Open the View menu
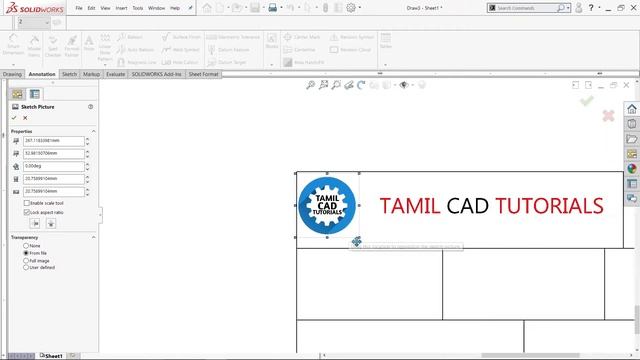The width and height of the screenshot is (640, 360). tap(105, 8)
